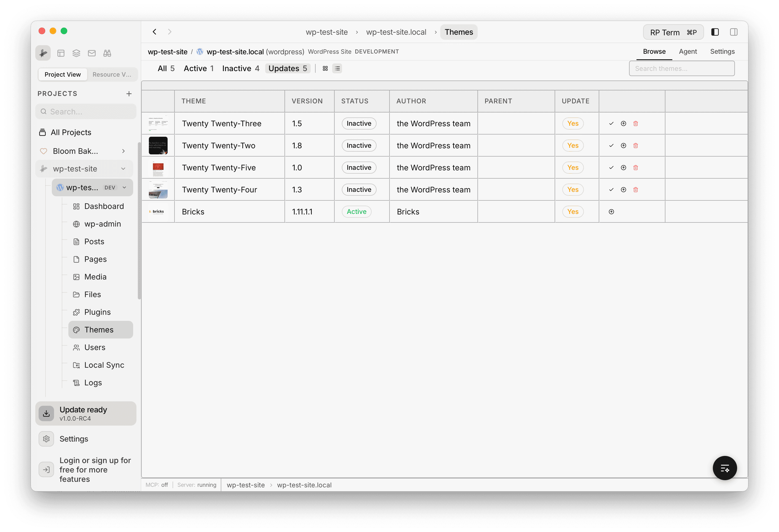
Task: Expand the Bloom Bak project
Action: coord(123,151)
